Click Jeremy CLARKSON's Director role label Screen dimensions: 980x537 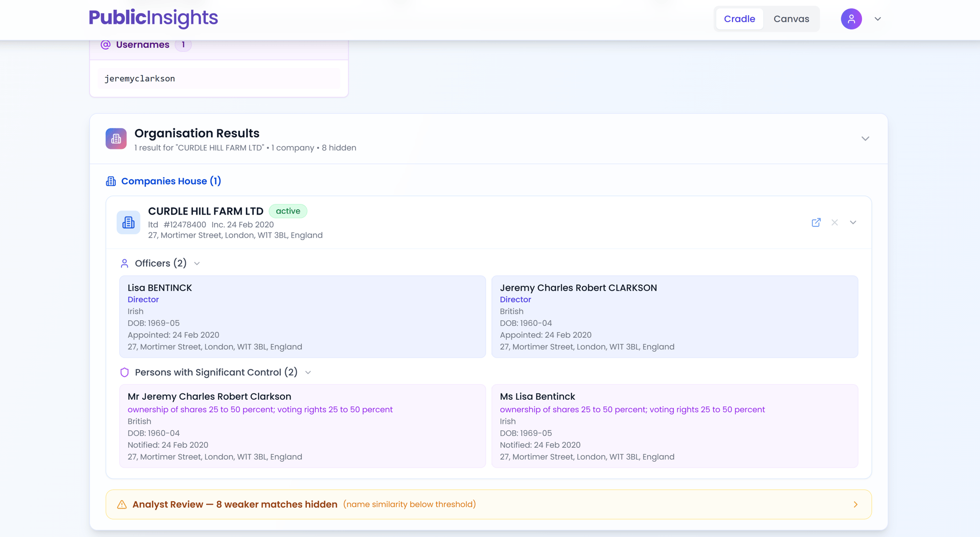(x=515, y=300)
